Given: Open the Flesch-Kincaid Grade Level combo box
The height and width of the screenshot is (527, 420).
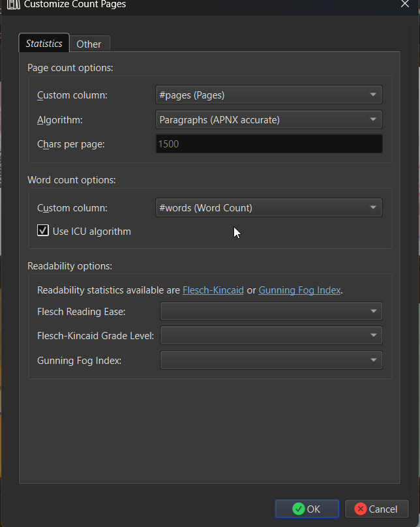Looking at the screenshot, I should 271,336.
